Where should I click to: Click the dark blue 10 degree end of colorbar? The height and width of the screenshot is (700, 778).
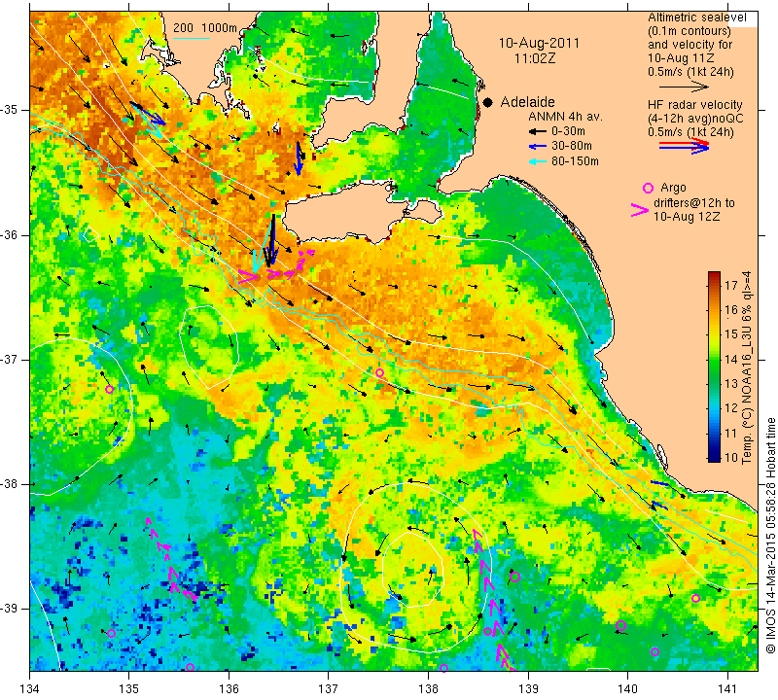[x=714, y=457]
